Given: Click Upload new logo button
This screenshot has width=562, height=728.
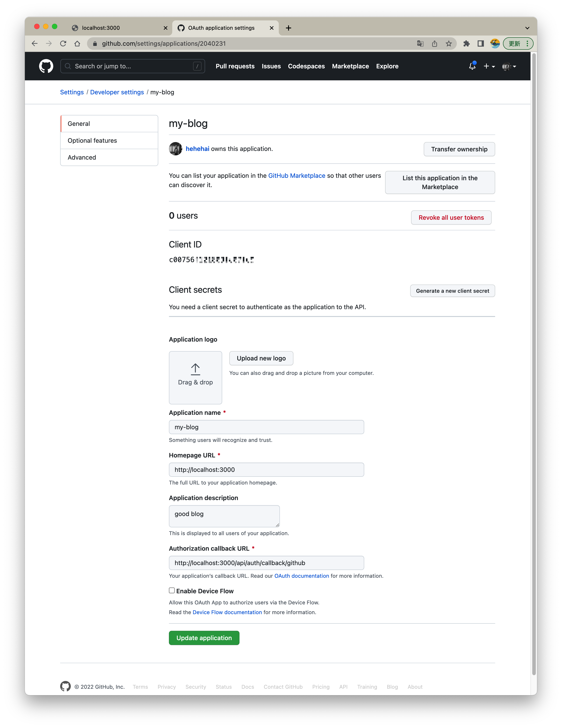Looking at the screenshot, I should pyautogui.click(x=261, y=358).
